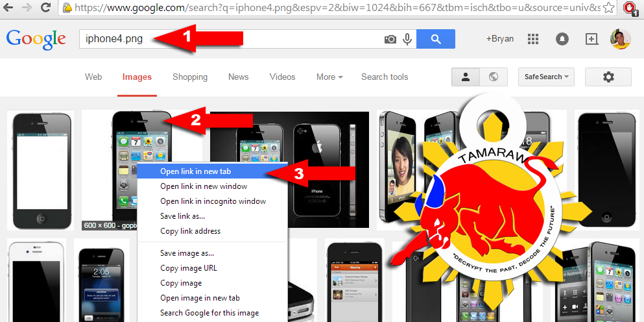Start voice search with the microphone icon

pos(407,39)
